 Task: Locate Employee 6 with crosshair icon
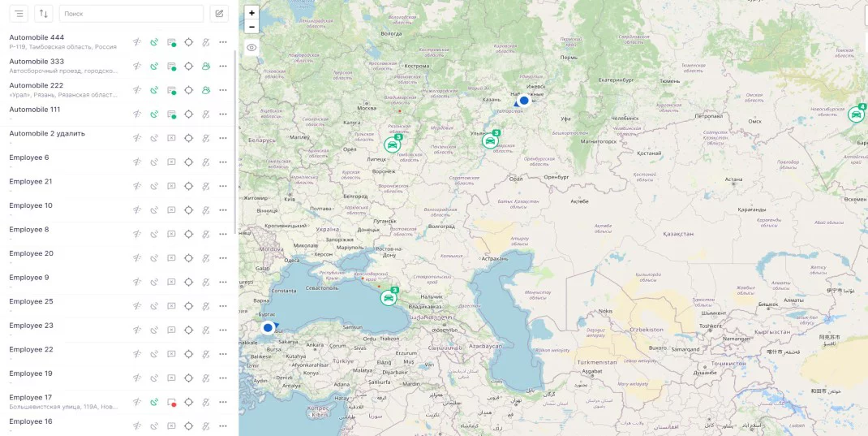tap(189, 162)
